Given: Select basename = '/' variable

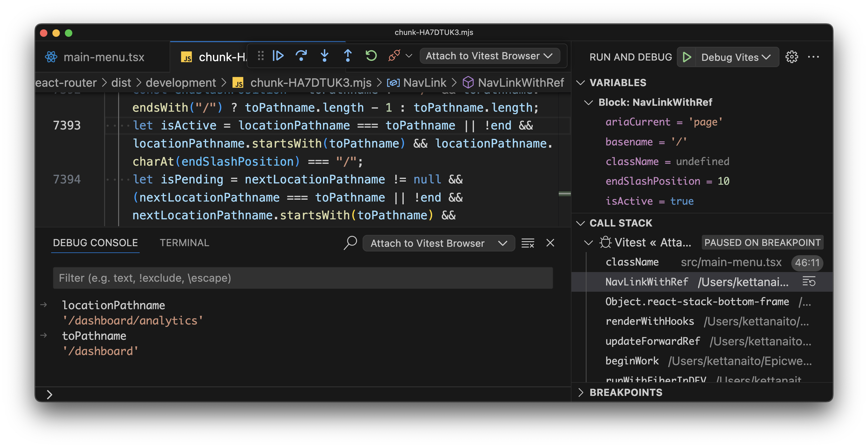Looking at the screenshot, I should click(x=646, y=142).
